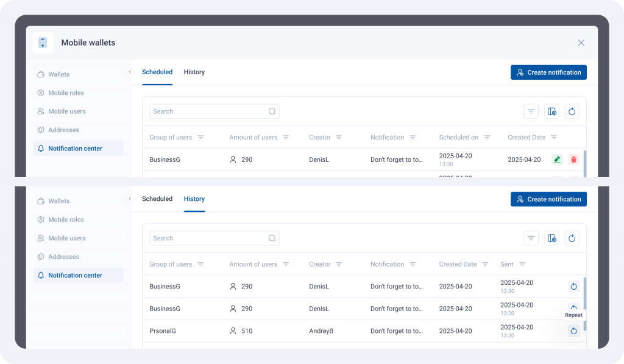Click refresh icon in the History panel toolbar

[572, 238]
